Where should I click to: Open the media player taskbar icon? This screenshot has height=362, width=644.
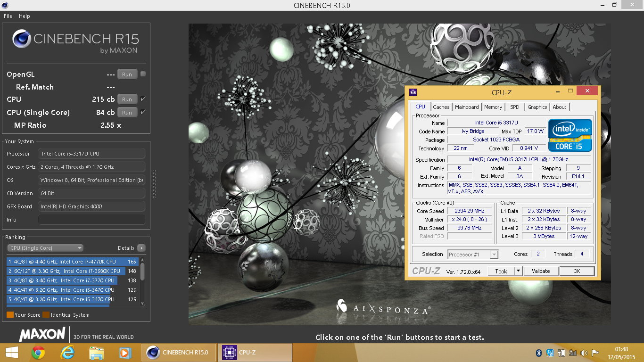tap(125, 353)
